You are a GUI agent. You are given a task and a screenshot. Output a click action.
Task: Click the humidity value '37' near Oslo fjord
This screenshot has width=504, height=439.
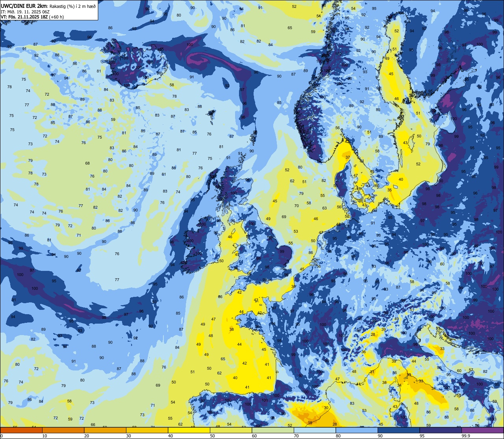[348, 157]
